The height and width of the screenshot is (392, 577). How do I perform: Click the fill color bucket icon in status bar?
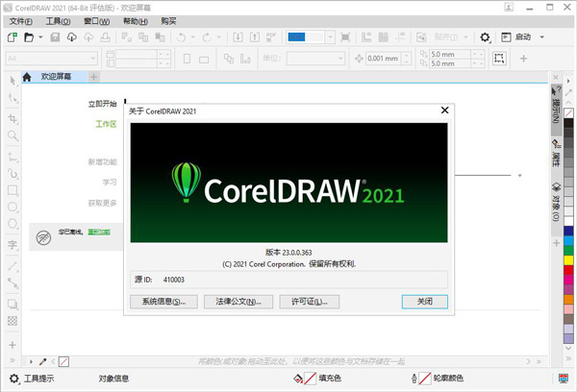coord(299,379)
